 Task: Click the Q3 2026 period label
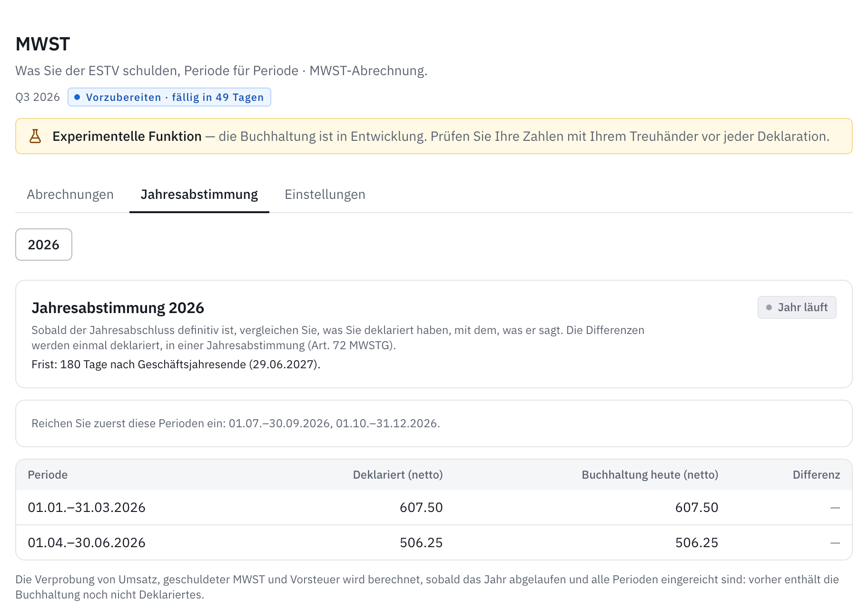[x=38, y=97]
